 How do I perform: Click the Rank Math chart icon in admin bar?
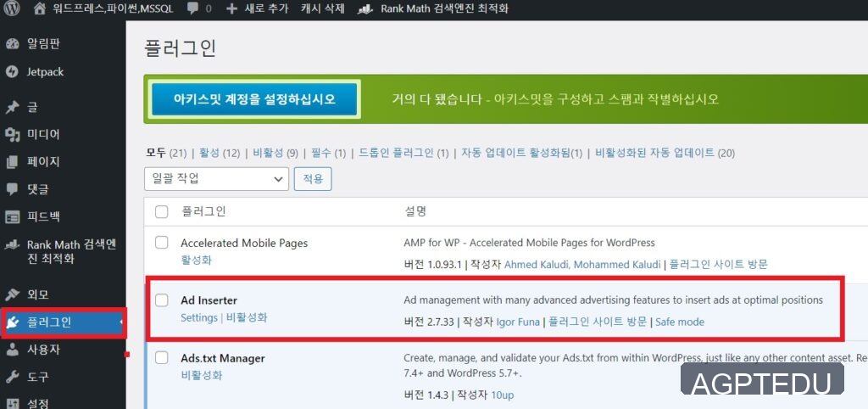click(365, 9)
